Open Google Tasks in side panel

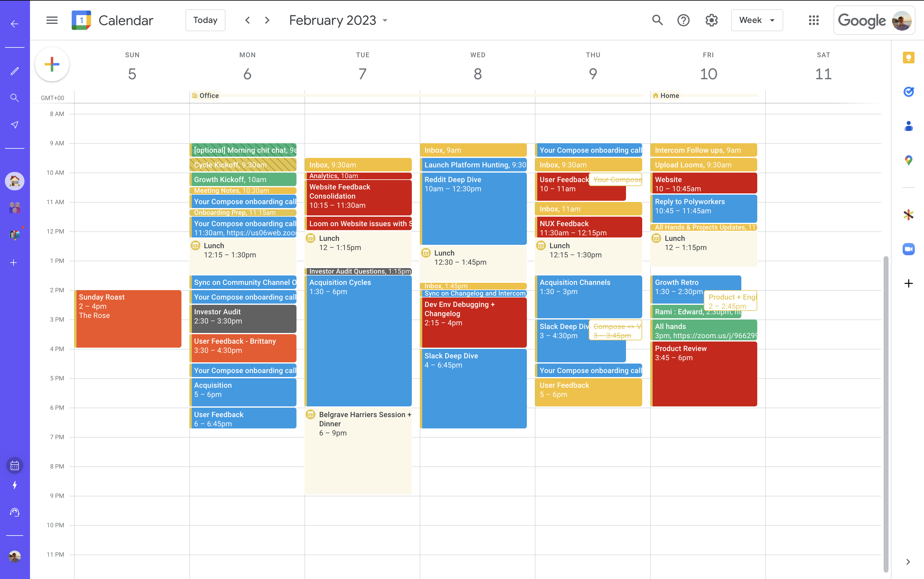coord(908,92)
